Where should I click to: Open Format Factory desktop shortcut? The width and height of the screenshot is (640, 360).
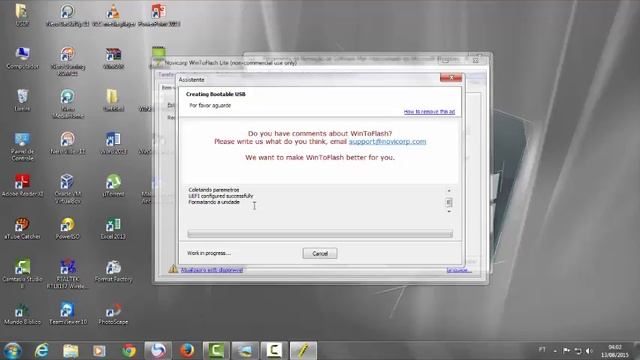pos(113,271)
